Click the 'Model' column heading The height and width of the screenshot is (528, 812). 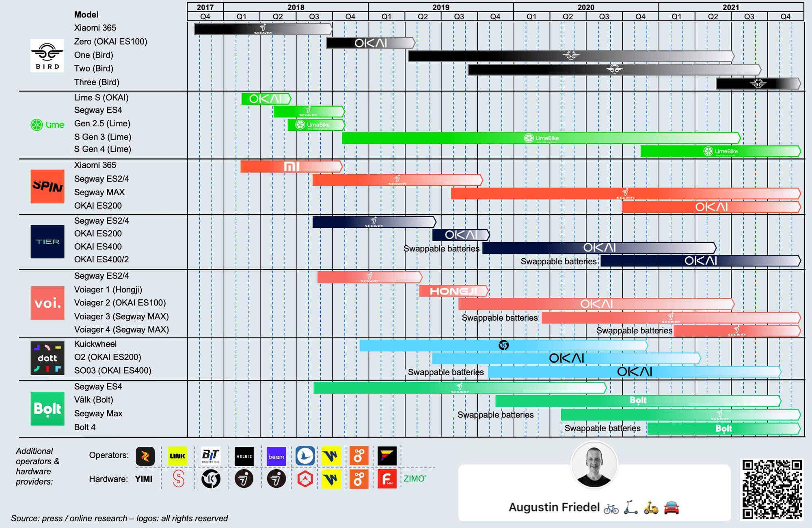[86, 15]
